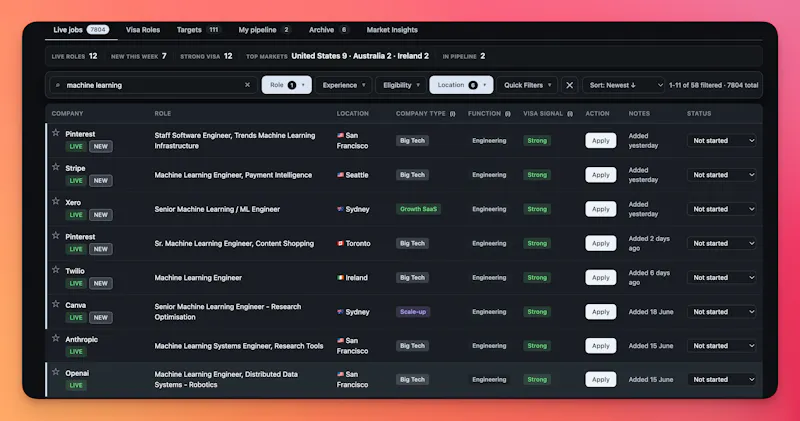Click the Status column header
800x421 pixels.
[698, 113]
